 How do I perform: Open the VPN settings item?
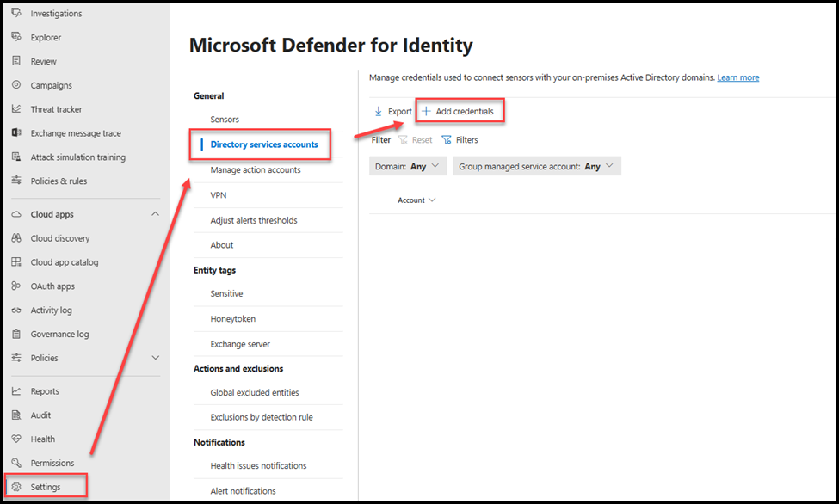coord(219,194)
